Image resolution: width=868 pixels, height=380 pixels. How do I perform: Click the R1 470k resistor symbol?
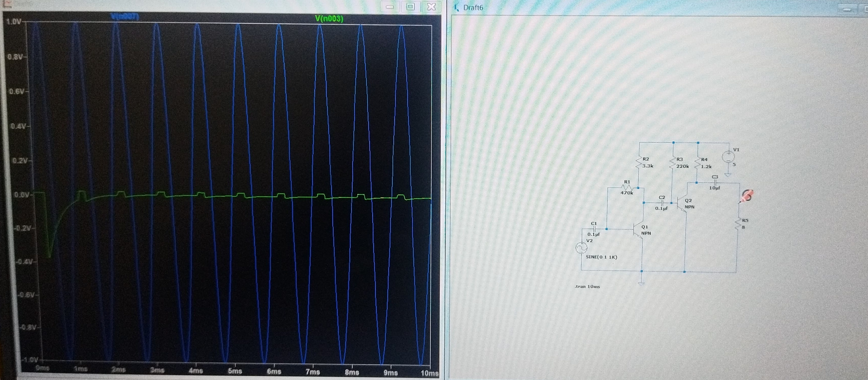[627, 187]
